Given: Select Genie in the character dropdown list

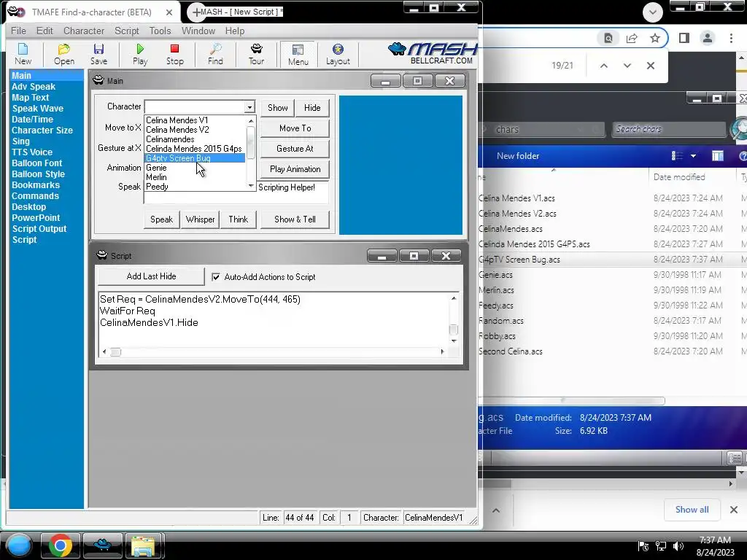Looking at the screenshot, I should (x=195, y=168).
